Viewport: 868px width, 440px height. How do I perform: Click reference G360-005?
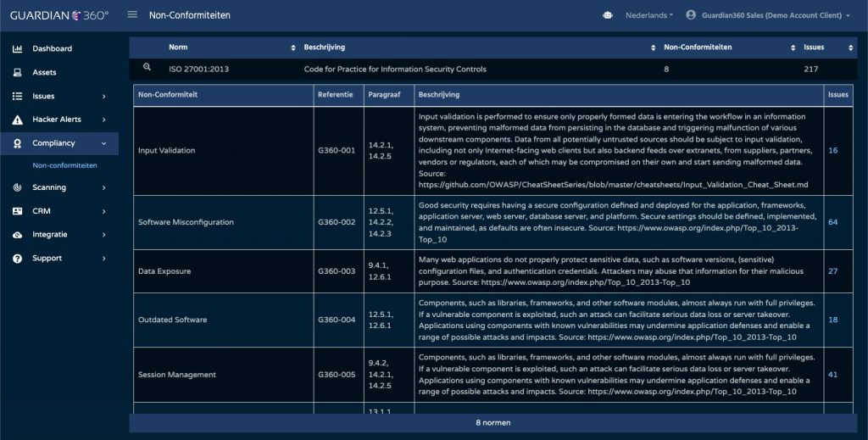[337, 375]
